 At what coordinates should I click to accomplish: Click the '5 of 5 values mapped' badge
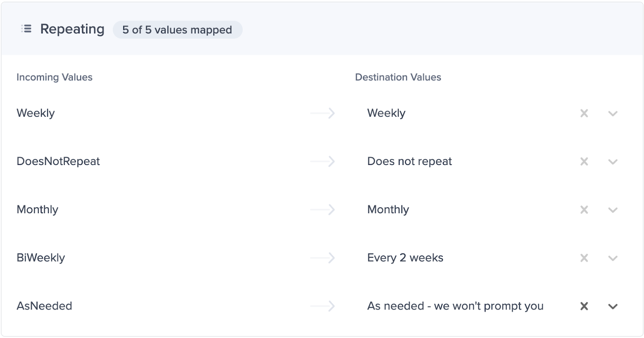coord(177,30)
